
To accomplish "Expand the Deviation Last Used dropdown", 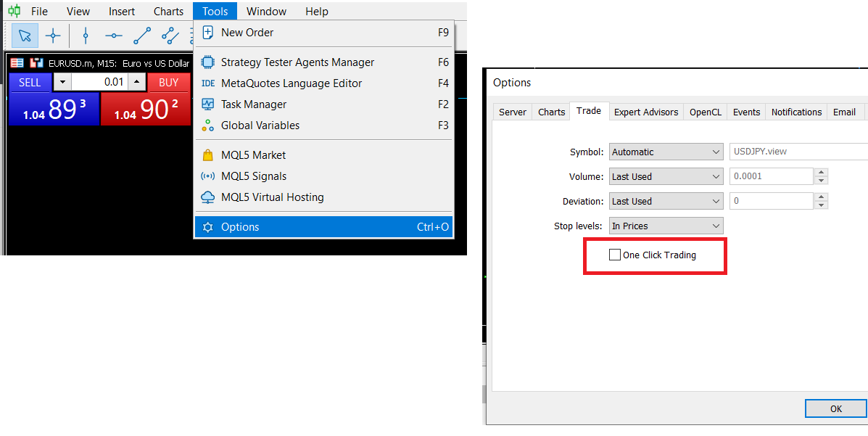I will [x=666, y=201].
